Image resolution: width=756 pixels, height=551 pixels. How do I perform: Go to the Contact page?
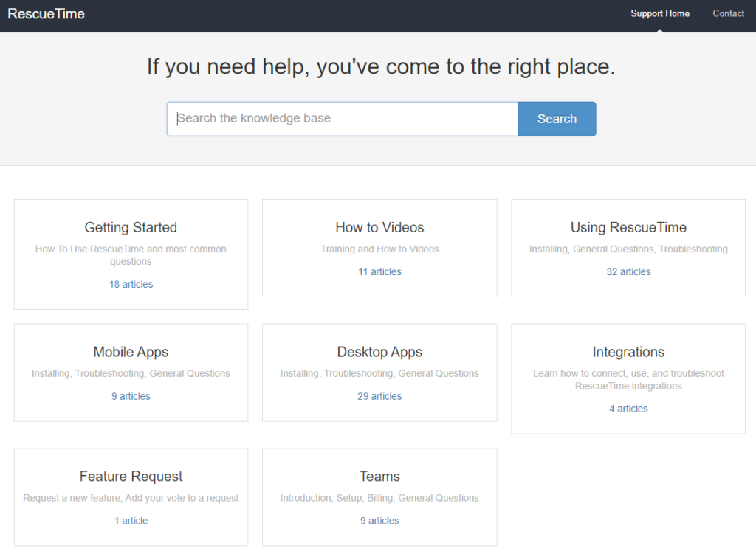tap(728, 13)
